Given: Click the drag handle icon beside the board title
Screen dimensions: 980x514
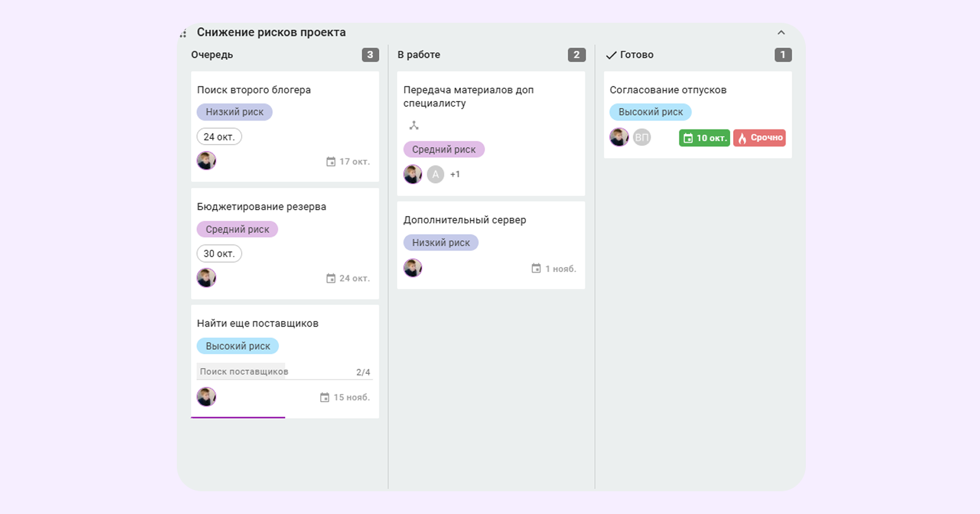Looking at the screenshot, I should 183,33.
